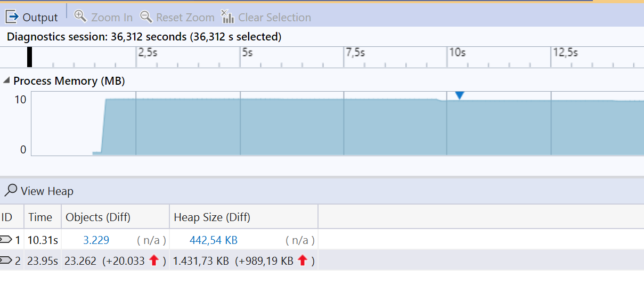Image resolution: width=644 pixels, height=285 pixels.
Task: Click the 23.95s time cell
Action: tap(43, 261)
